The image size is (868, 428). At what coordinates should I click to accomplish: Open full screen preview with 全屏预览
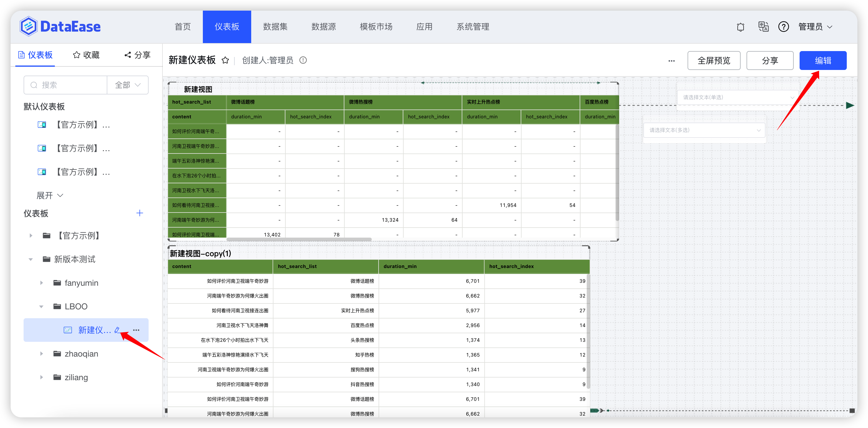pos(714,61)
